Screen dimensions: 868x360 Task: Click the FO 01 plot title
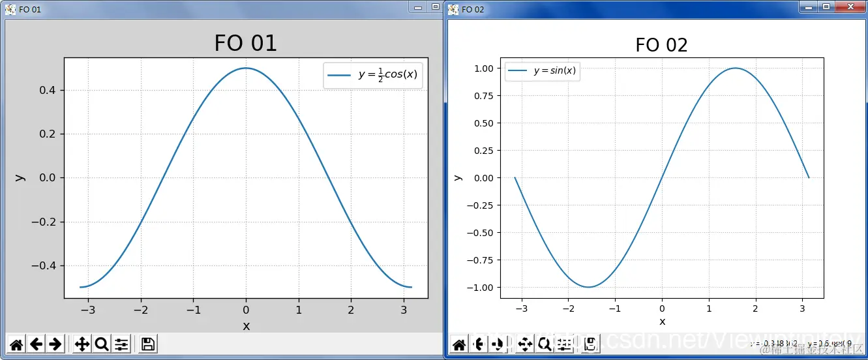(x=245, y=43)
